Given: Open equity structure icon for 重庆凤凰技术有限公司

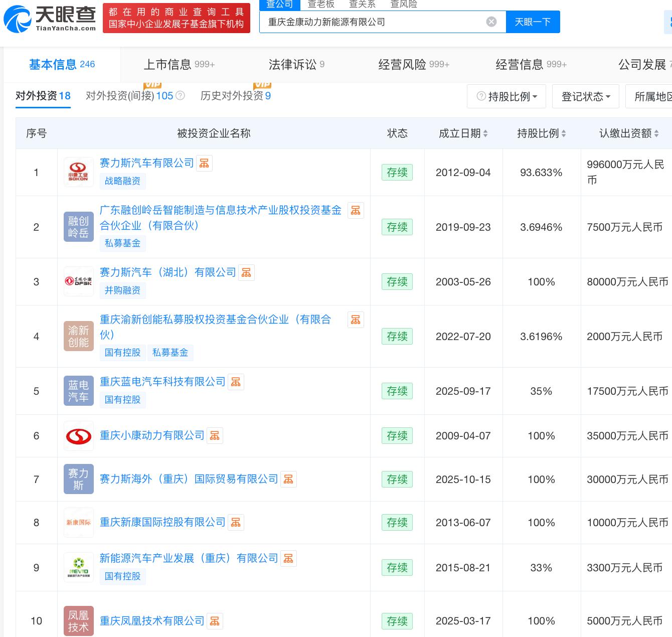Looking at the screenshot, I should tap(215, 621).
